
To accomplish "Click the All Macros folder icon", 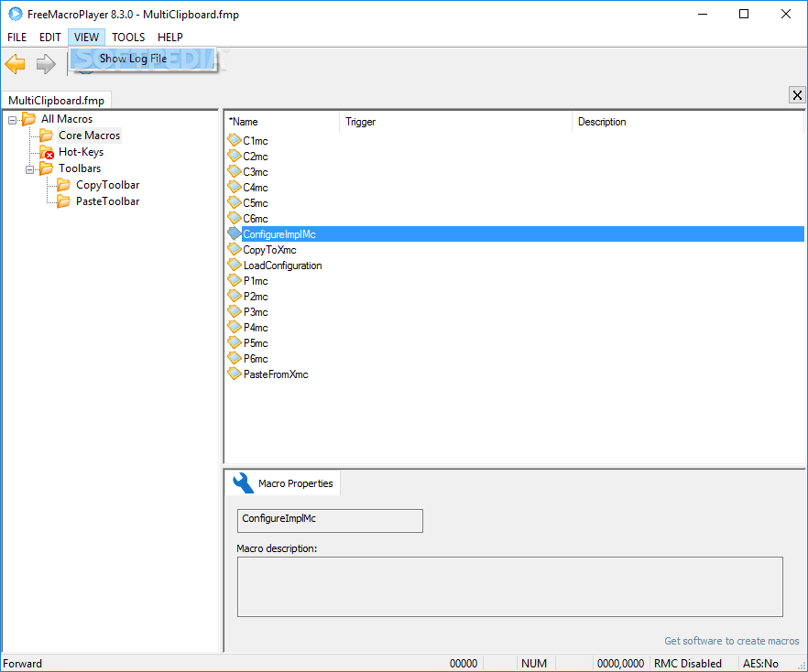I will 29,119.
